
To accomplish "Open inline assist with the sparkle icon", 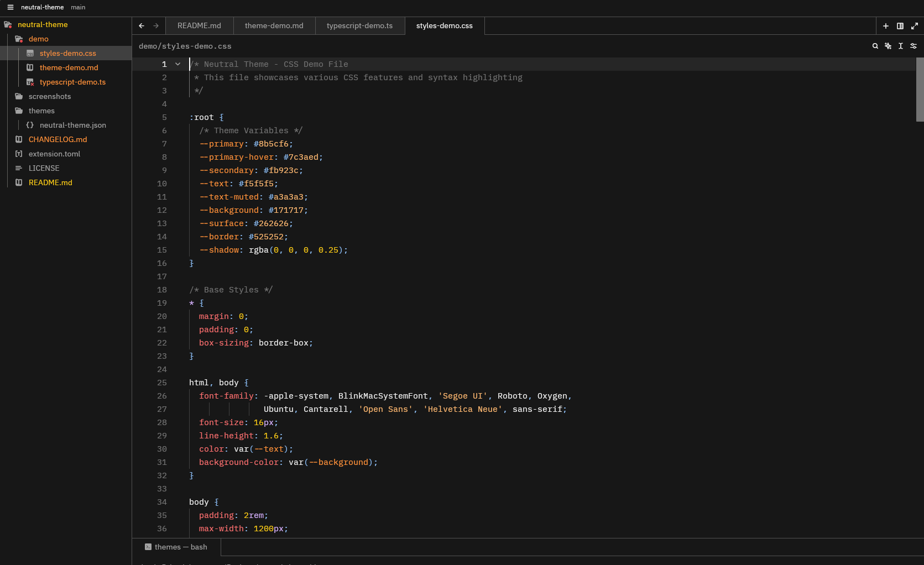I will tap(888, 46).
